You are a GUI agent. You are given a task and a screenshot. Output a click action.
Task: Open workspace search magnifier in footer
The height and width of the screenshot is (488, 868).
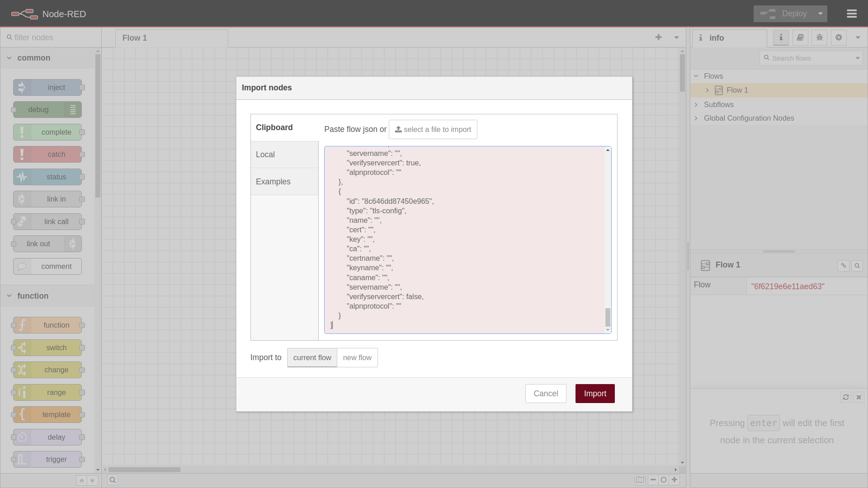click(113, 480)
